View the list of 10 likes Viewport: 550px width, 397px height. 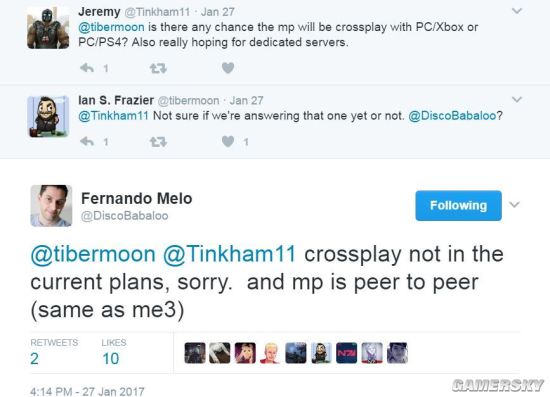pos(114,352)
